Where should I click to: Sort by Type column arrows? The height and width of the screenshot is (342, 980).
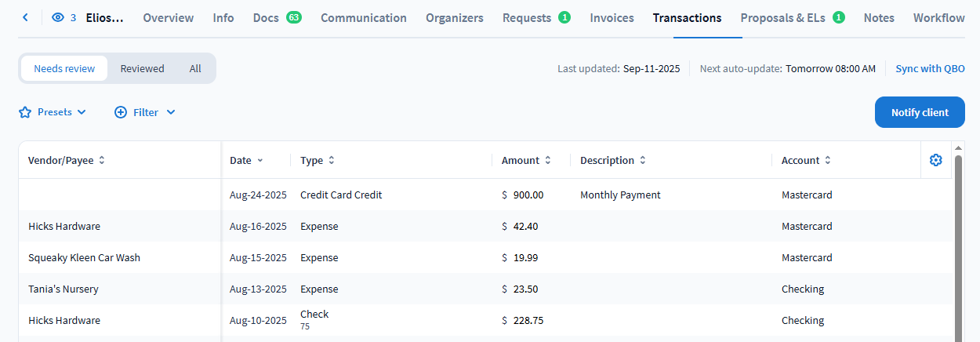(x=332, y=160)
